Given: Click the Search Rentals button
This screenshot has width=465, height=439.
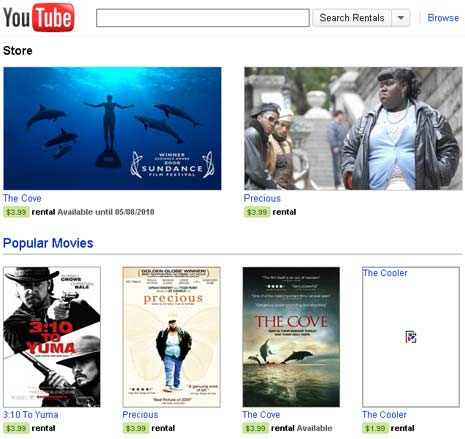Looking at the screenshot, I should point(352,18).
